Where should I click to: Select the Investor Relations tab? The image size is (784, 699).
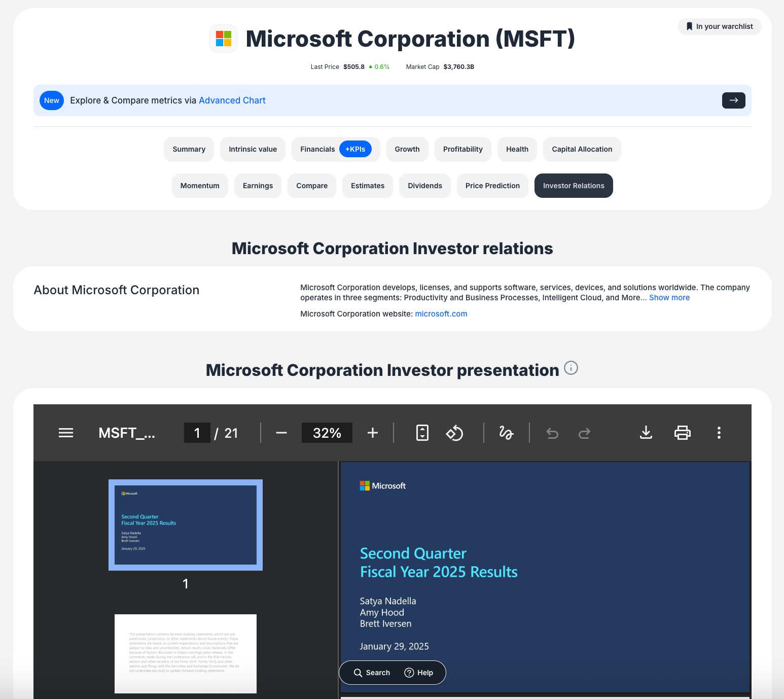coord(574,186)
